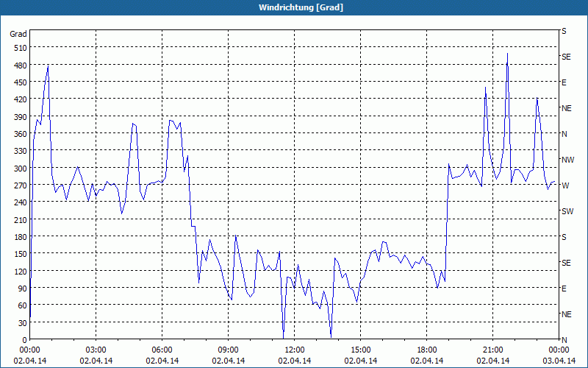Click the 00:00 label above 03.04.14
This screenshot has height=368, width=588.
(559, 350)
